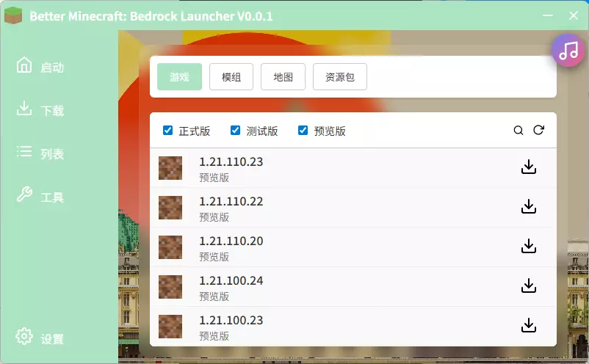The image size is (589, 364).
Task: Click the block thumbnail for 1.21.100.24
Action: [170, 287]
